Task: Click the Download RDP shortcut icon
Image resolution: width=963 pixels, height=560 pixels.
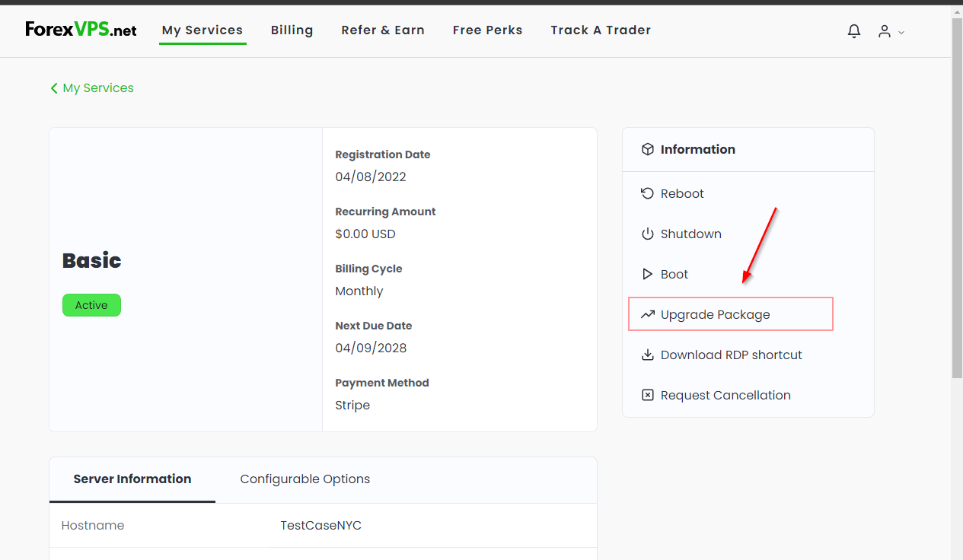Action: point(647,355)
